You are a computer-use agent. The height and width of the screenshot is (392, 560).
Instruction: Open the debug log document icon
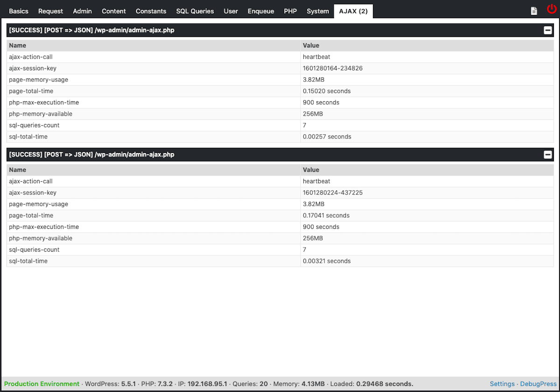click(533, 10)
